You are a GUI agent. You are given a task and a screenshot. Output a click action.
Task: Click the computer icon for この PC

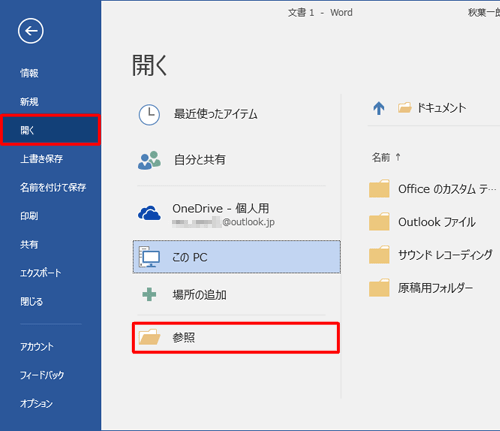point(149,257)
